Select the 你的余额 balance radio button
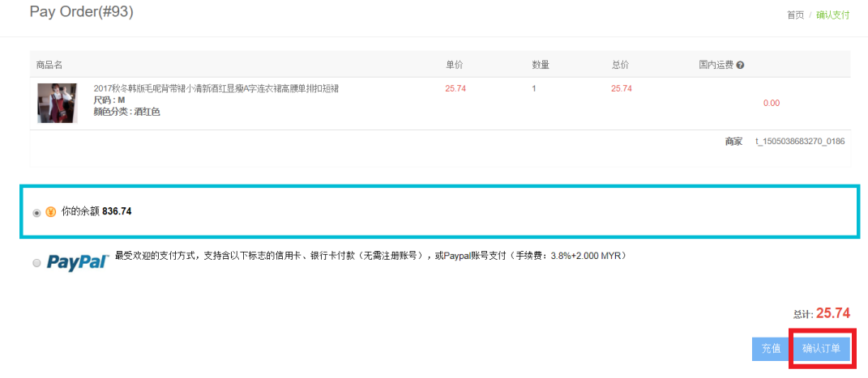Screen dimensions: 868x378 [36, 213]
